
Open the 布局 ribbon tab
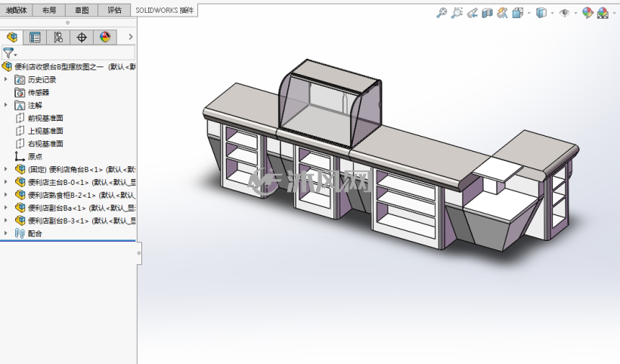coord(49,11)
